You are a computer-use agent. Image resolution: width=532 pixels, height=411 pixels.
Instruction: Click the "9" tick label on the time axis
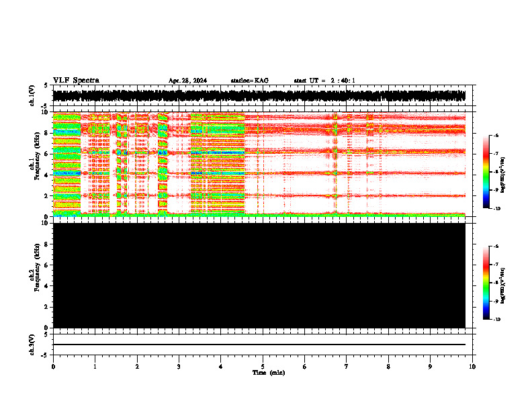(x=430, y=367)
